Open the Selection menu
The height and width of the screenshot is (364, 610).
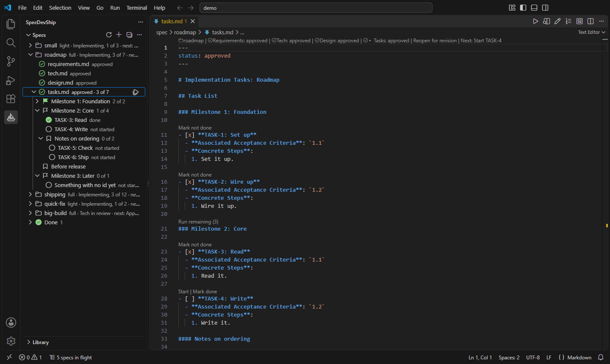pyautogui.click(x=60, y=8)
